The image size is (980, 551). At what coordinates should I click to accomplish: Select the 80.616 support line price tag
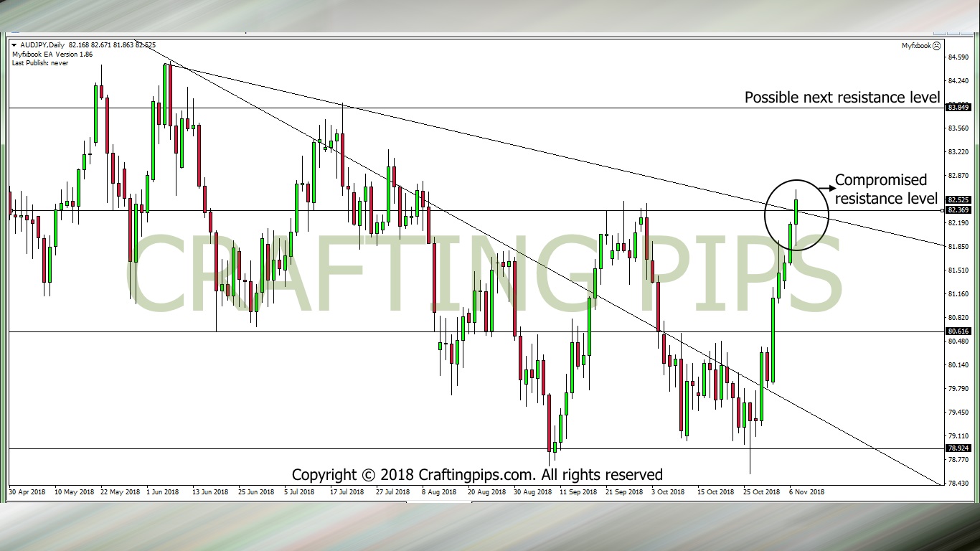tap(958, 331)
